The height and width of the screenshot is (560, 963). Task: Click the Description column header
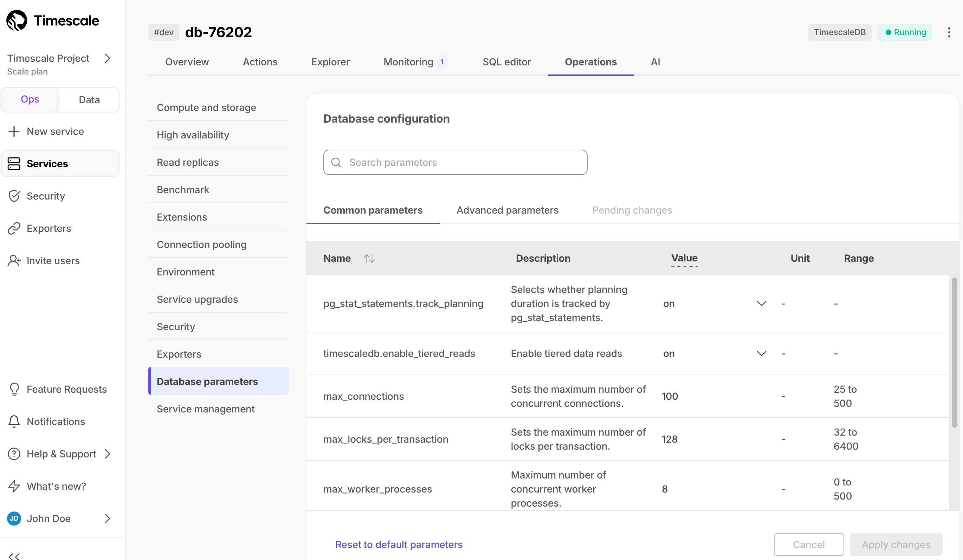pos(543,258)
